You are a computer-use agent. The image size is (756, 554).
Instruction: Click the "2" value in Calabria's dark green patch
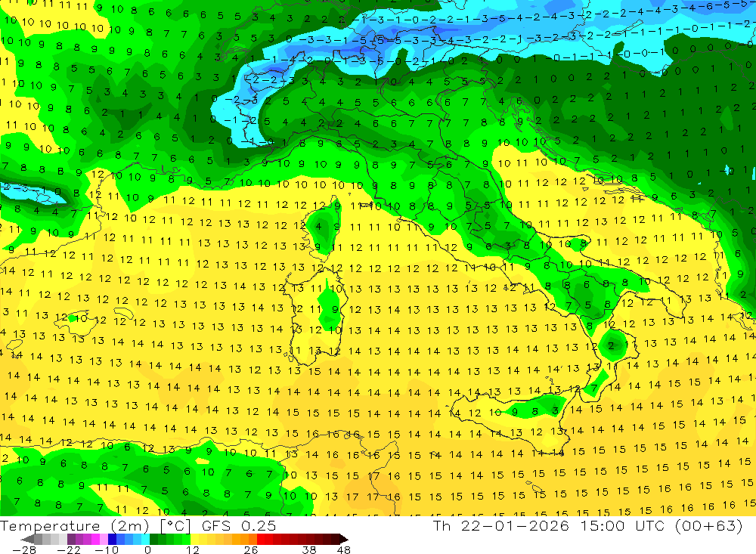pos(612,345)
